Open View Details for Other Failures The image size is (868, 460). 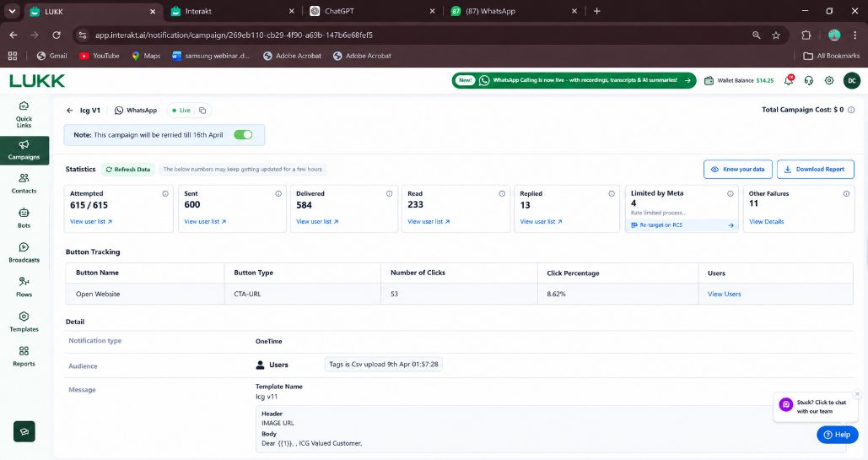point(766,222)
